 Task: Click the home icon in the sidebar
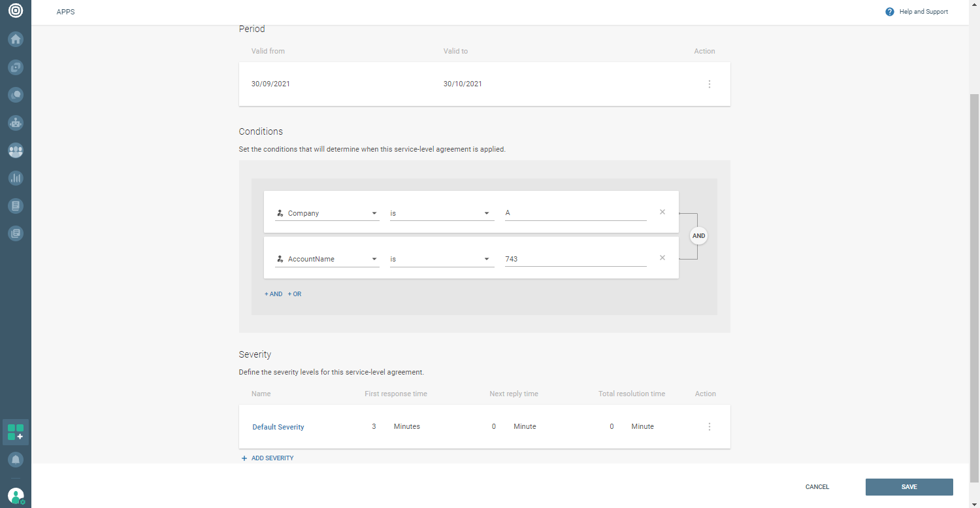[x=16, y=39]
